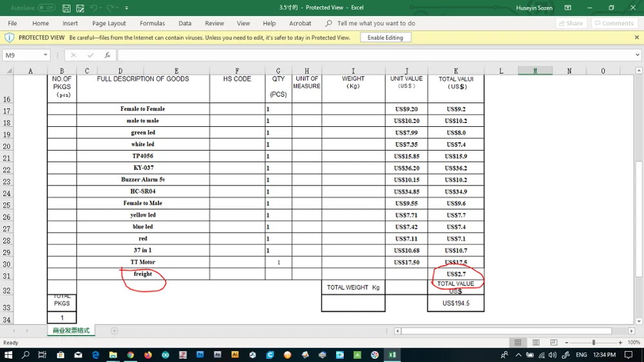This screenshot has height=362, width=644.
Task: Switch to Normal view in the status bar
Action: tap(518, 342)
